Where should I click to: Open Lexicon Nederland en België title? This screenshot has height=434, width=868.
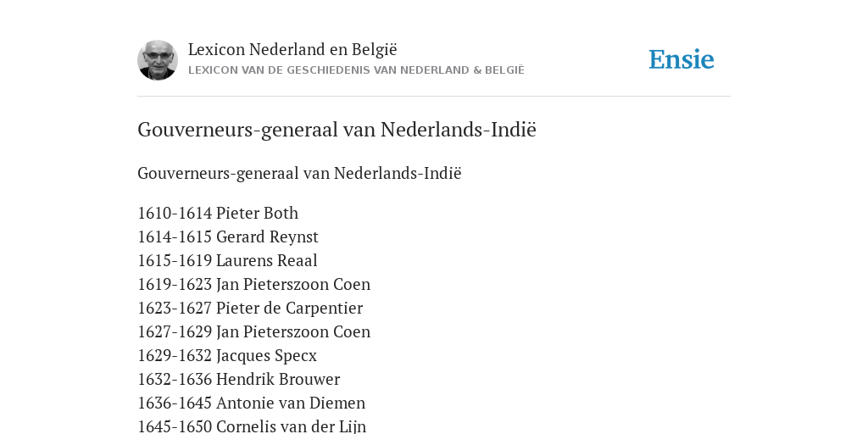(292, 49)
